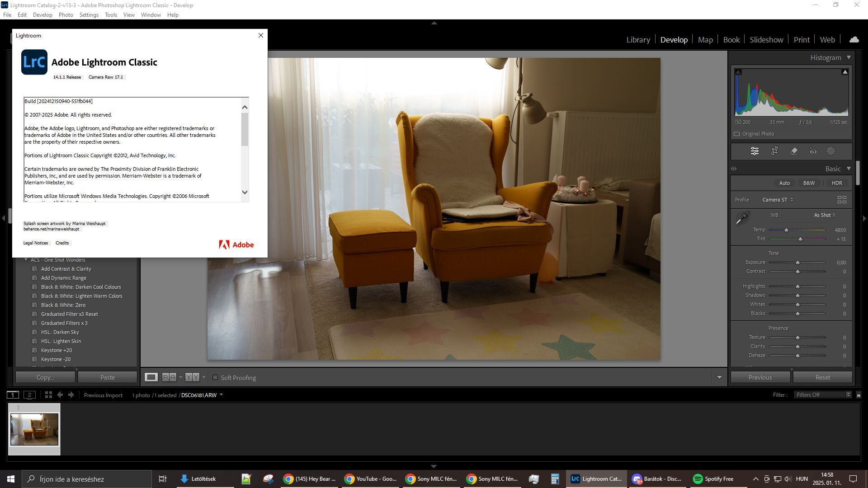
Task: Toggle the Basic panel eye visibility
Action: pyautogui.click(x=734, y=169)
